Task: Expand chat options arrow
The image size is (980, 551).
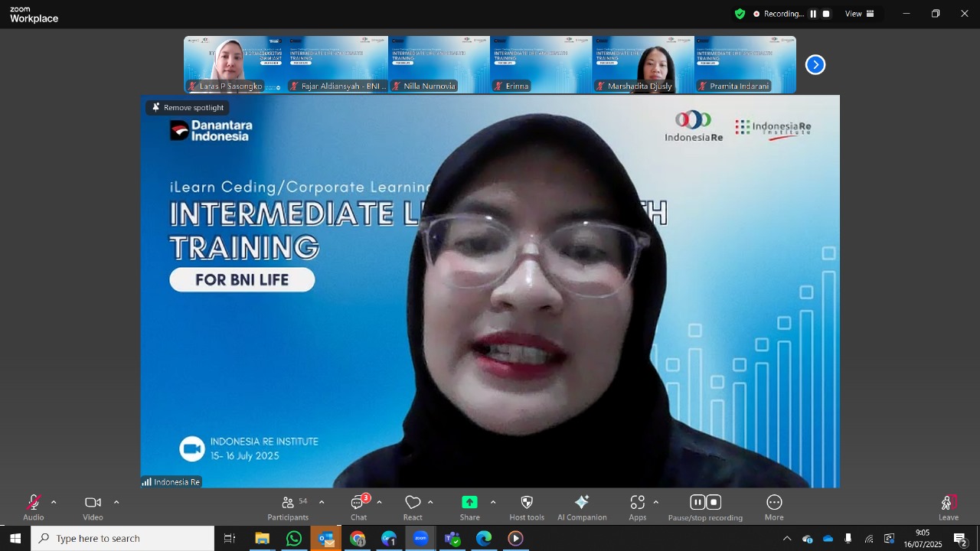Action: 379,503
